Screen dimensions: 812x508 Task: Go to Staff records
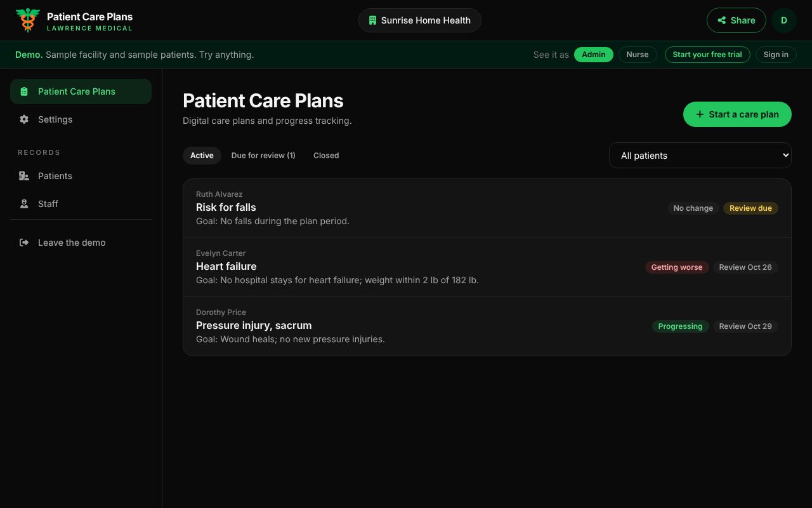coord(81,204)
